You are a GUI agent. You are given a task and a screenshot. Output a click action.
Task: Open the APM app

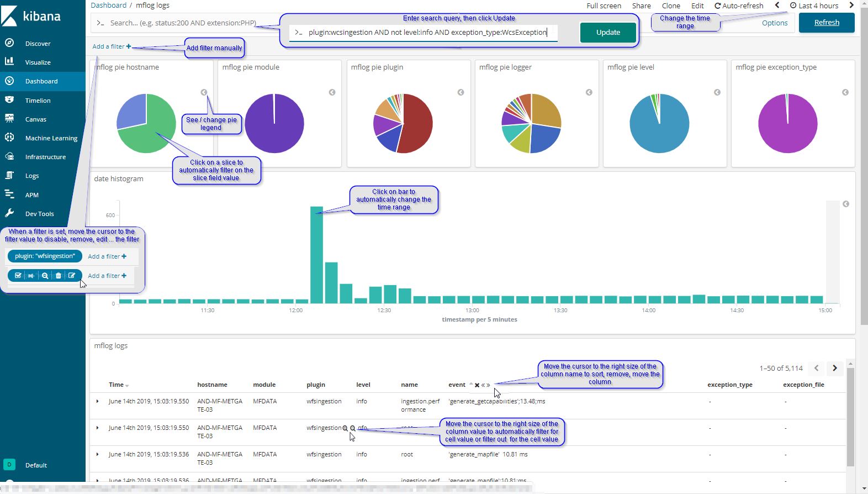[32, 195]
